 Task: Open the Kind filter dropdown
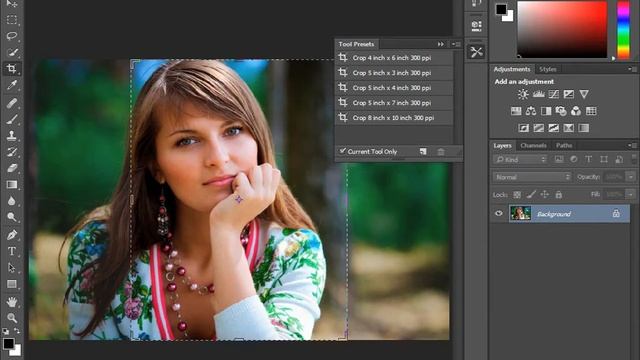pos(520,160)
